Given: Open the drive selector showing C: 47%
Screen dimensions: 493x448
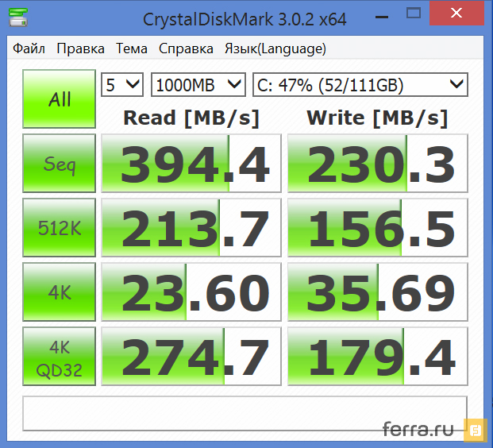Looking at the screenshot, I should 360,84.
